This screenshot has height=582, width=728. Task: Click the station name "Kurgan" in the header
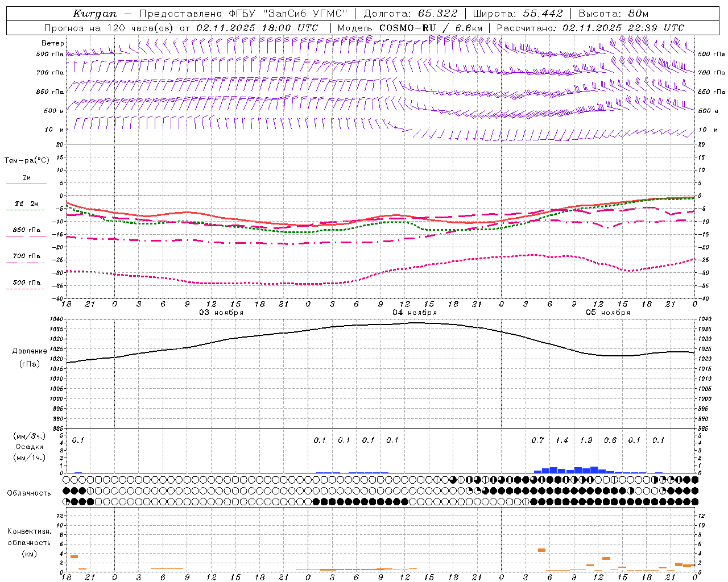95,14
